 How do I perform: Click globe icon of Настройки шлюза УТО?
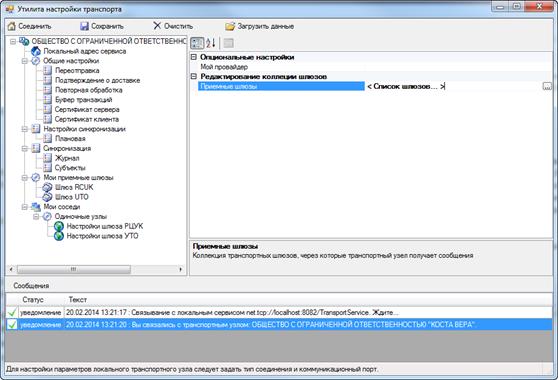tap(59, 236)
